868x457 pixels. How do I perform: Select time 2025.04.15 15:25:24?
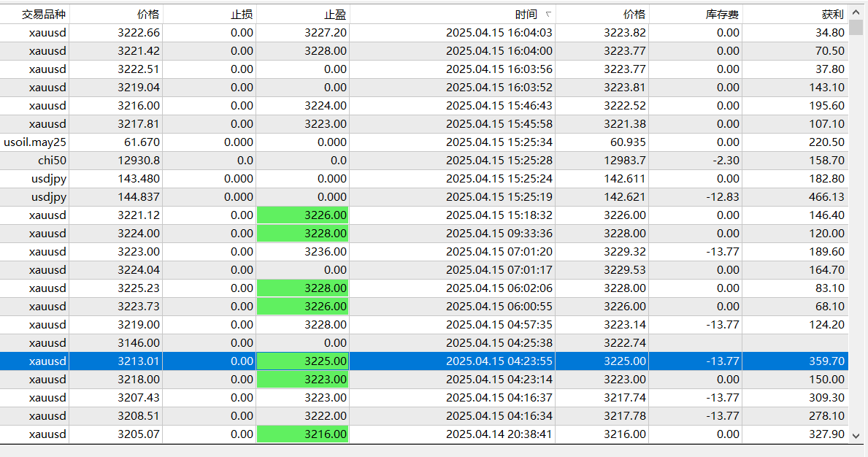click(499, 179)
